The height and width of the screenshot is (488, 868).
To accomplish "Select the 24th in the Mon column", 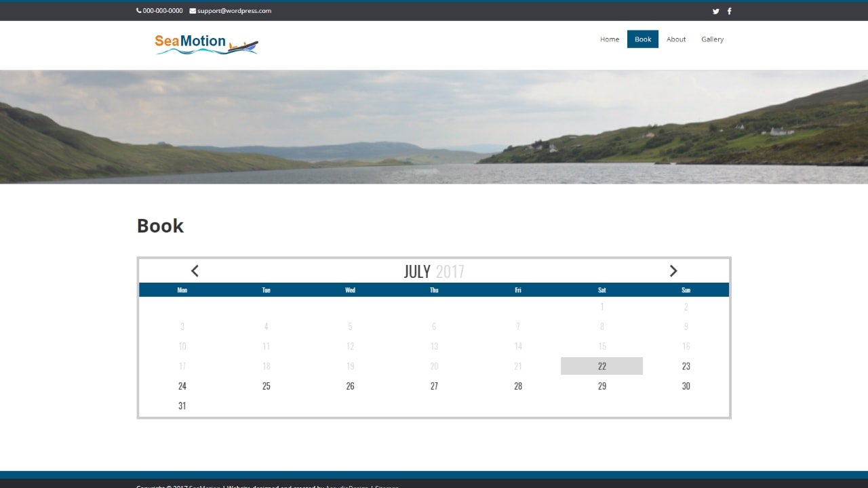I will (x=182, y=386).
